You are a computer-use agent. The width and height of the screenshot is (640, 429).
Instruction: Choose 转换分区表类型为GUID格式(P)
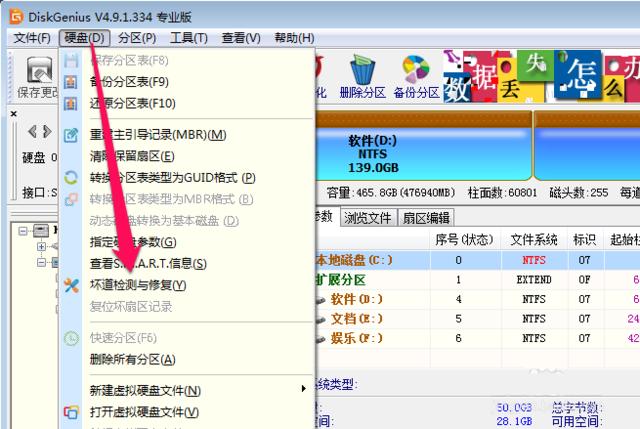click(173, 178)
